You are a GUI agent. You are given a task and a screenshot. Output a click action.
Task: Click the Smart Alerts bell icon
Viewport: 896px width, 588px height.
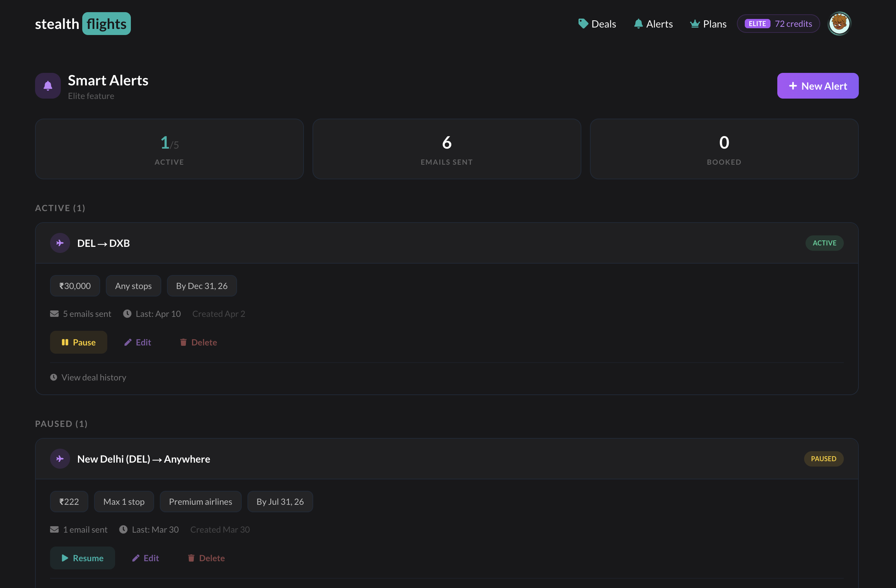click(x=48, y=86)
